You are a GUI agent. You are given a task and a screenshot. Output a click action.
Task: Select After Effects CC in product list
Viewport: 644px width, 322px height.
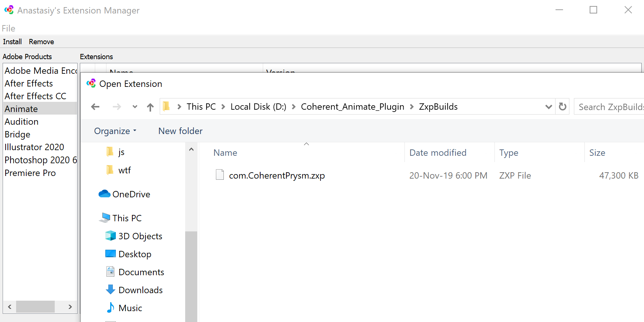40,96
